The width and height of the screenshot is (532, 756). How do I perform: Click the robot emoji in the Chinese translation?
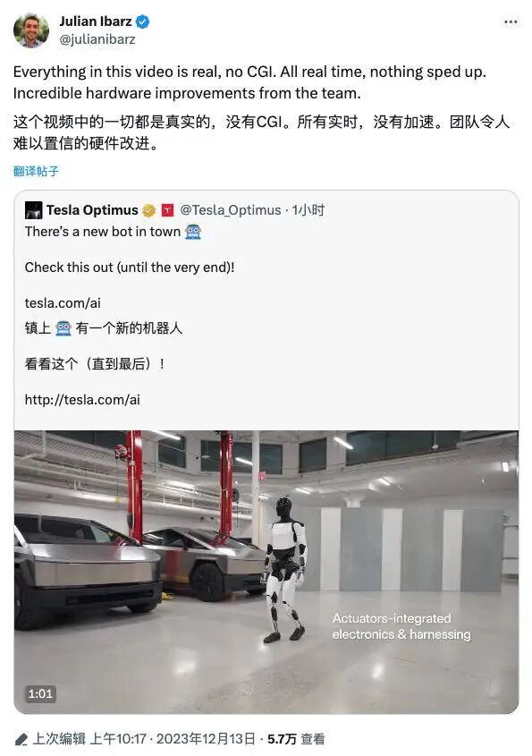click(x=63, y=328)
